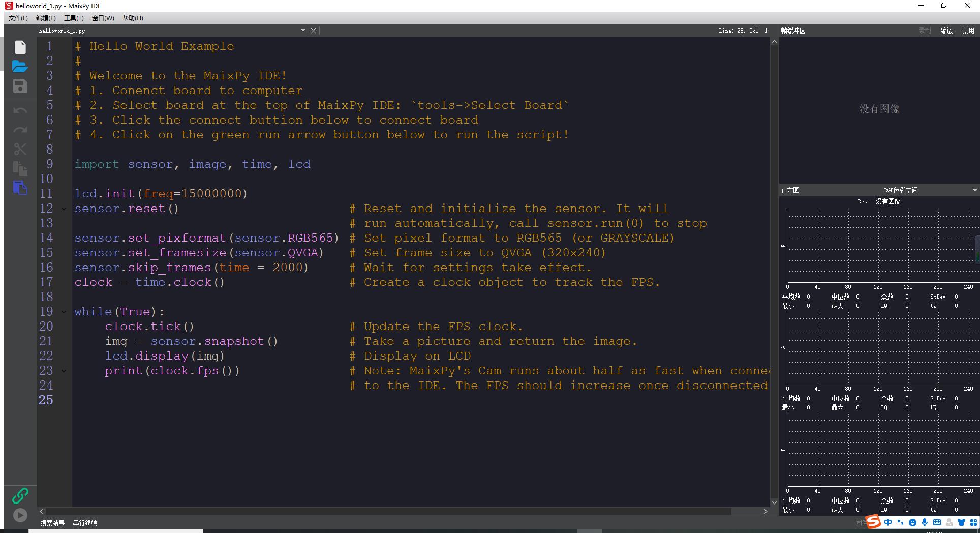Copy selection using the copy icon
980x533 pixels.
pyautogui.click(x=20, y=168)
